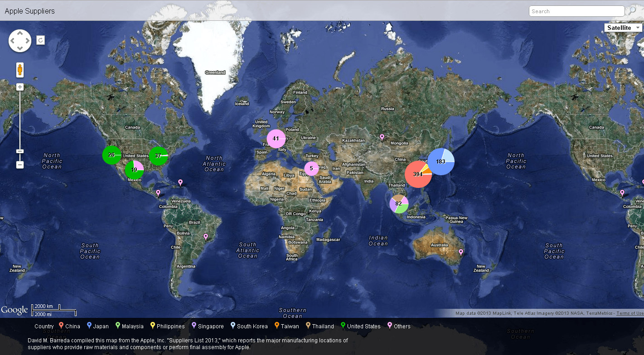
Task: Open the 37 suppliers cluster in the eastern US
Action: click(x=159, y=156)
